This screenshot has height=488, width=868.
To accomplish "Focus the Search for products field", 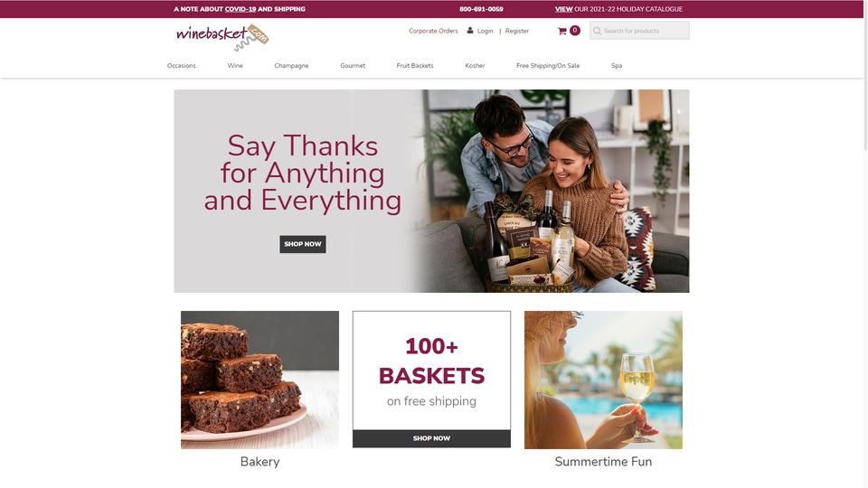I will click(x=639, y=31).
